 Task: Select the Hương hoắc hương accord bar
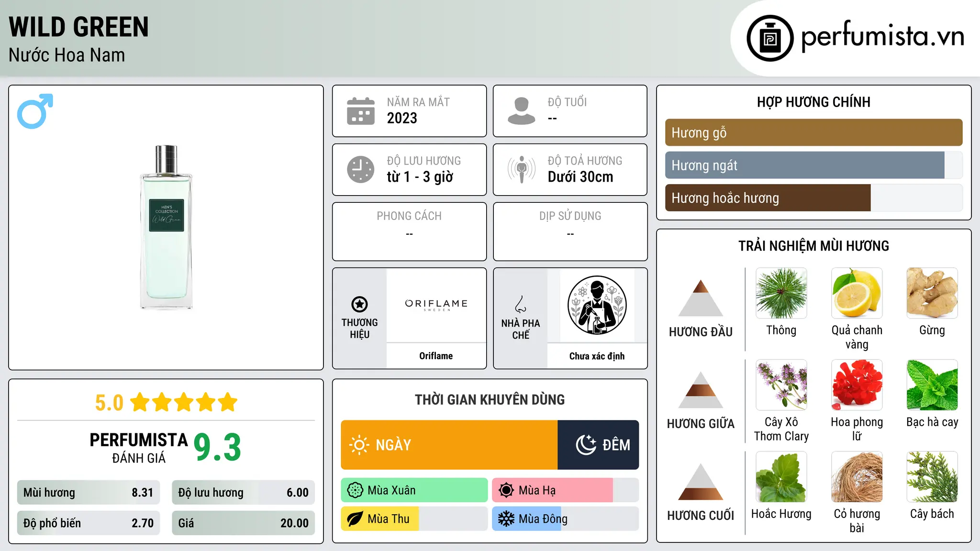(814, 198)
